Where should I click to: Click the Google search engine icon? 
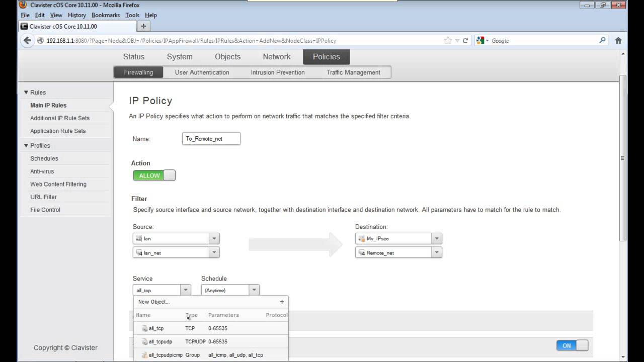[480, 41]
